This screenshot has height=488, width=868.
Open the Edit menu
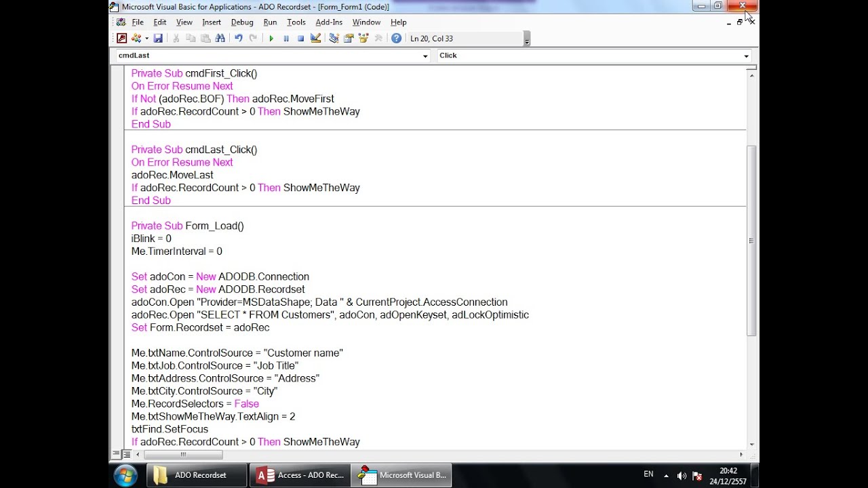(159, 22)
